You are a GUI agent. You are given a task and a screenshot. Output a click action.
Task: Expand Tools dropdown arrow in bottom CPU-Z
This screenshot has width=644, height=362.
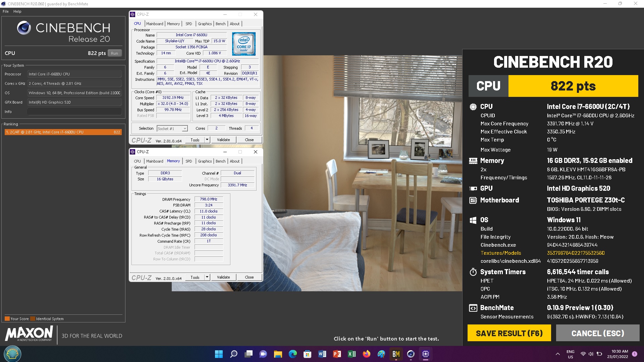(x=207, y=277)
